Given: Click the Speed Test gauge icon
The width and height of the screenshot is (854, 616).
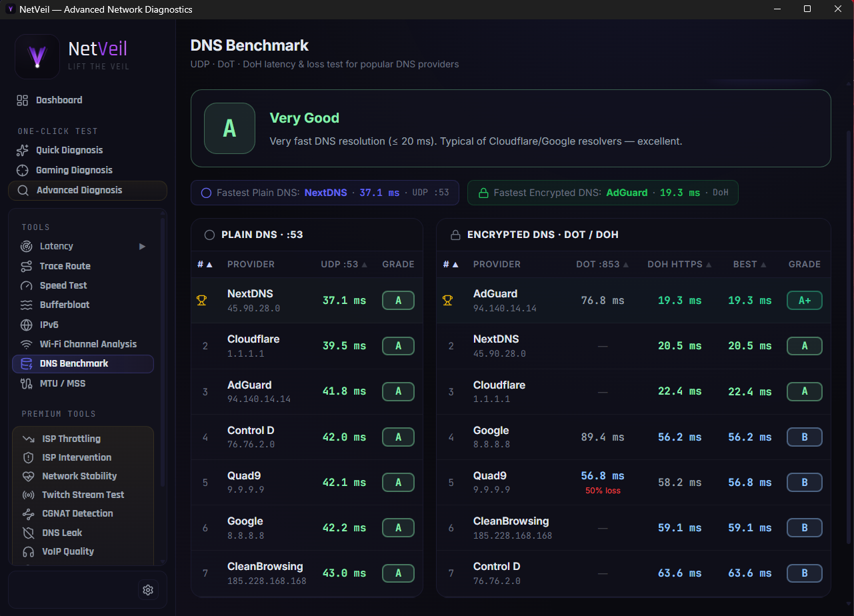Looking at the screenshot, I should click(26, 285).
